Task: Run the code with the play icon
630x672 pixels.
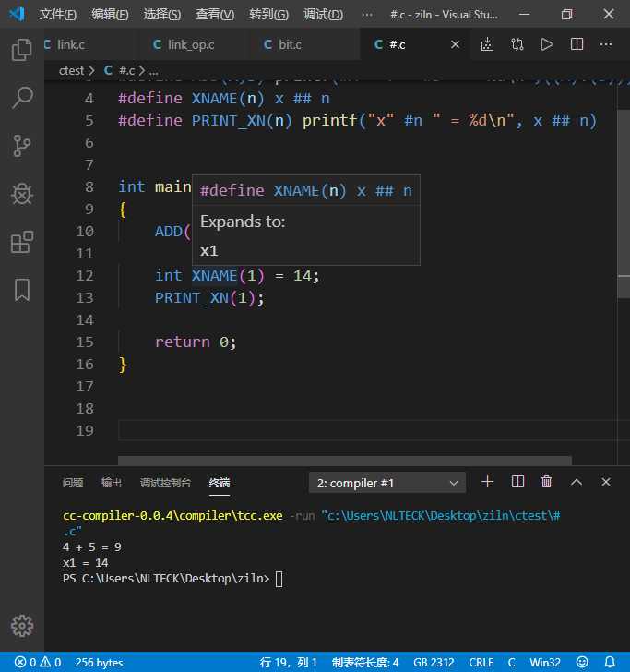Action: 546,44
